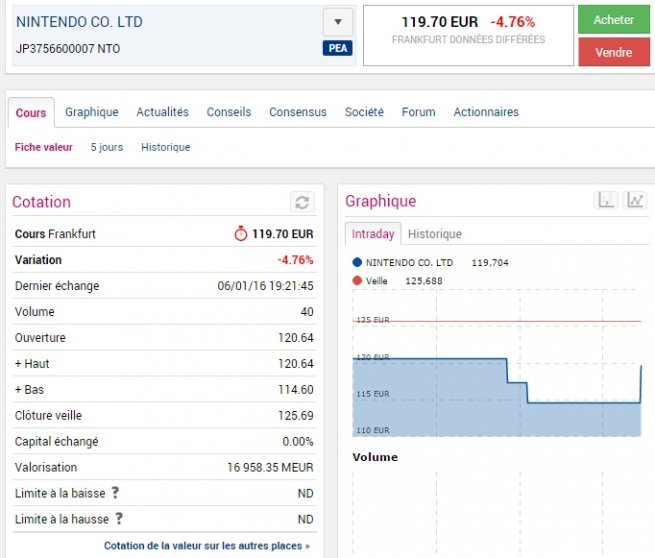Screen dimensions: 655x558
Task: Click the + Bas value 114.60
Action: click(296, 390)
